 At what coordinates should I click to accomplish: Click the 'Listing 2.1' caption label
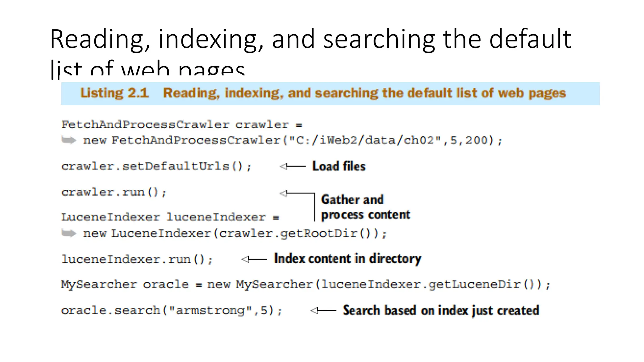pyautogui.click(x=115, y=93)
